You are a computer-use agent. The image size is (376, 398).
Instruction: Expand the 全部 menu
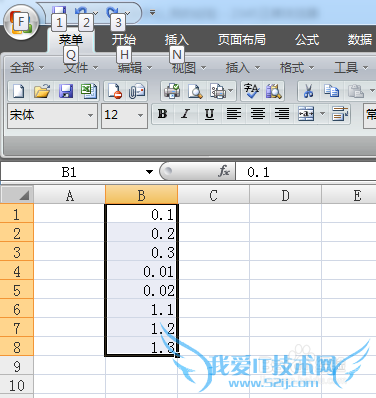[x=27, y=68]
